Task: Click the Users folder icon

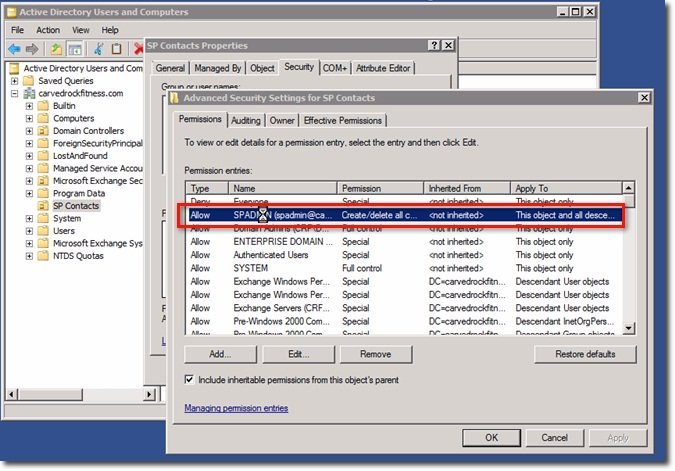Action: pos(43,231)
